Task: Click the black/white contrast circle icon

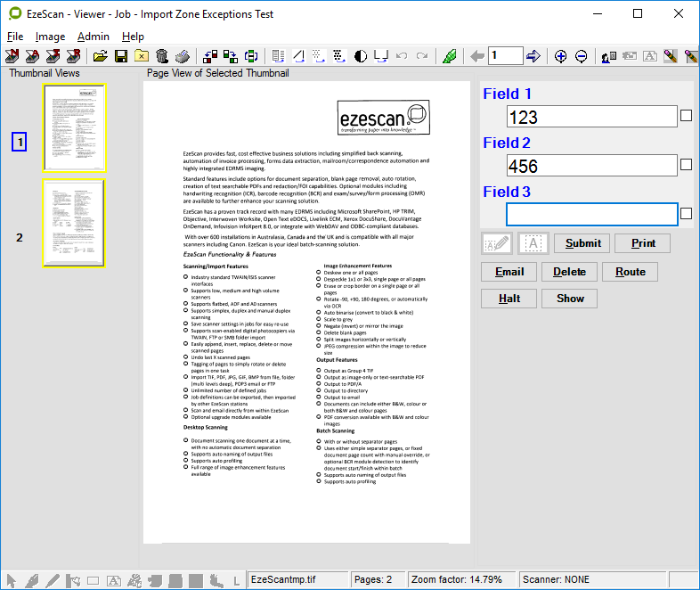Action: point(361,56)
